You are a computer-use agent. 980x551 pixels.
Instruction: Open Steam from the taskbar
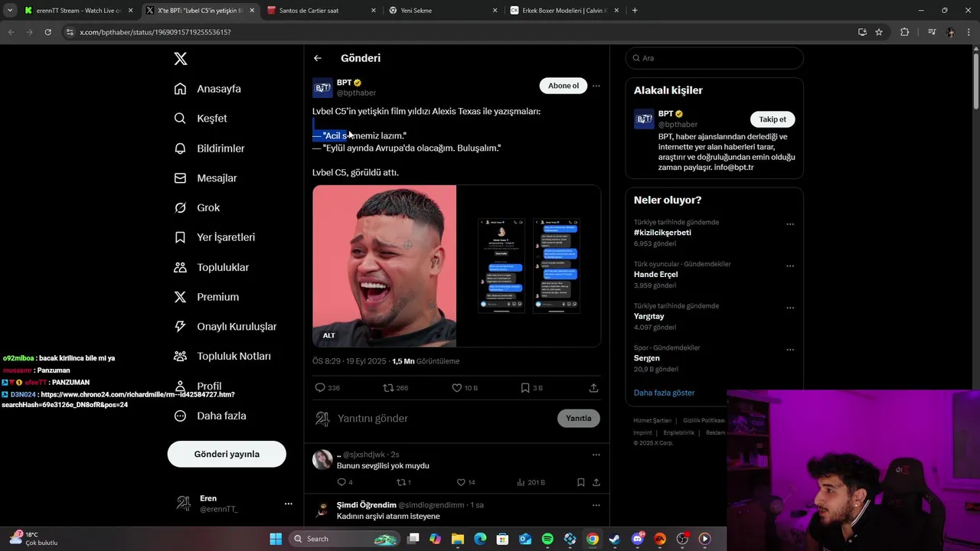(615, 539)
